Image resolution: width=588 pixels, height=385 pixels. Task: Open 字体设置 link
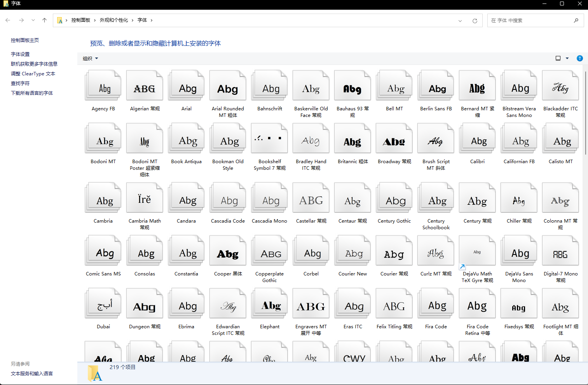[20, 54]
